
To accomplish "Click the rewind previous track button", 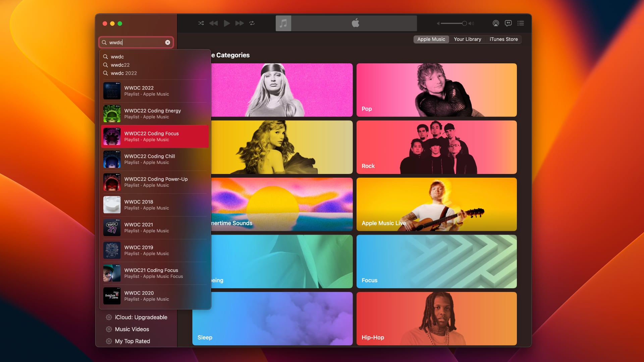I will [x=213, y=23].
